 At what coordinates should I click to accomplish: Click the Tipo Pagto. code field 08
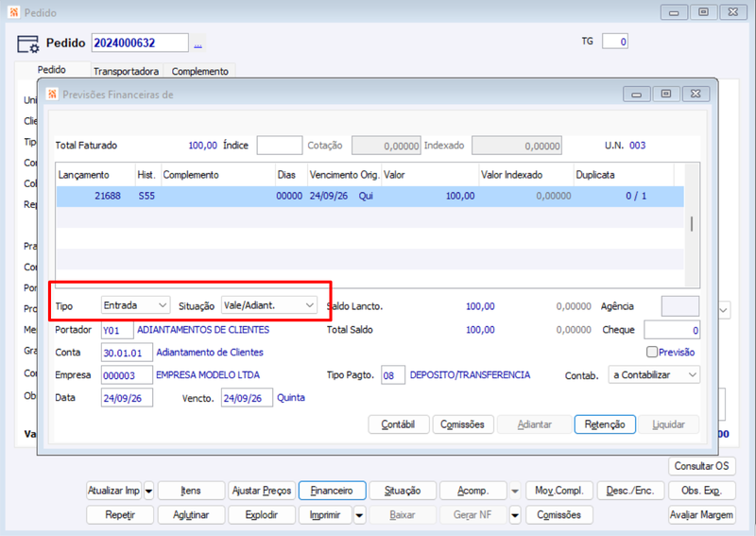tap(393, 375)
